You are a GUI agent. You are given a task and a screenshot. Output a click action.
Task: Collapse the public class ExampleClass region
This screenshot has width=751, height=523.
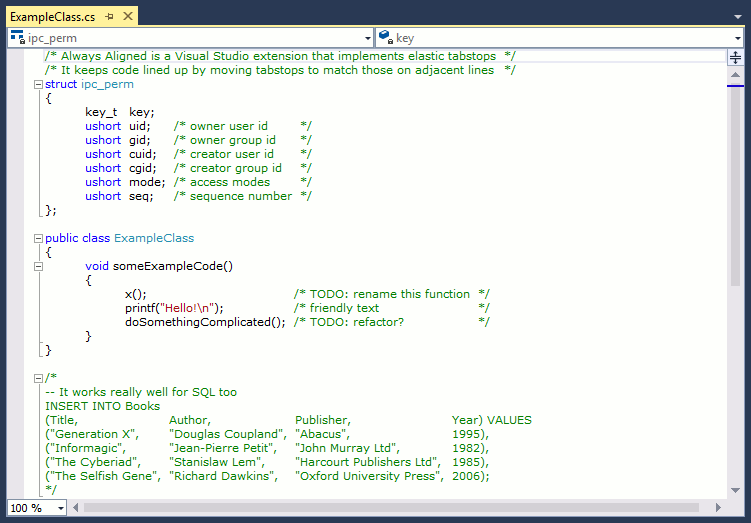(x=38, y=239)
